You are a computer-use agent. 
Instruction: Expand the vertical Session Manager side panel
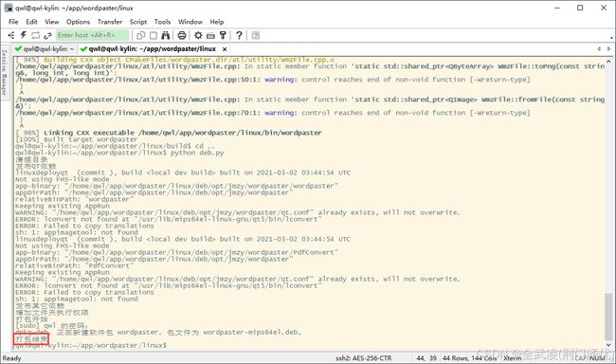[5, 72]
